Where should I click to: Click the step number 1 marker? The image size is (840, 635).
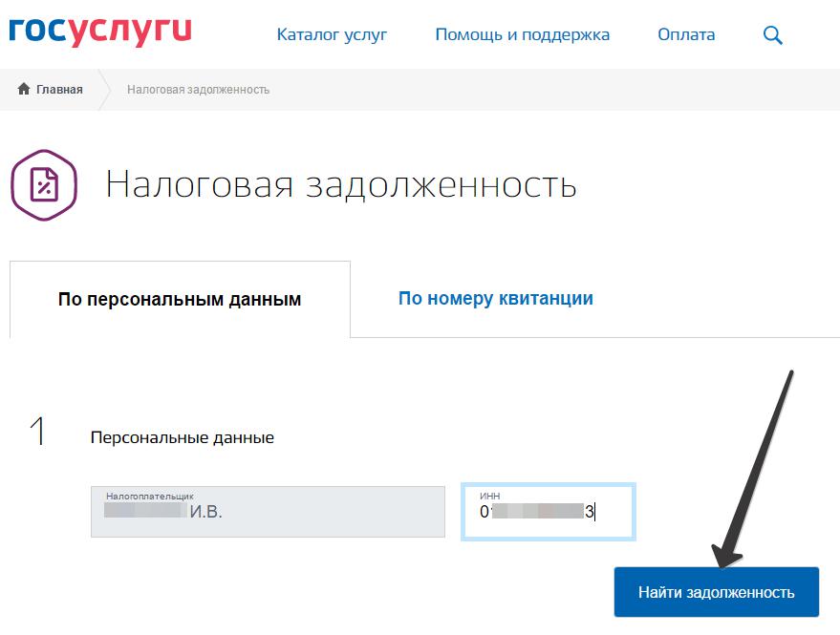[37, 434]
